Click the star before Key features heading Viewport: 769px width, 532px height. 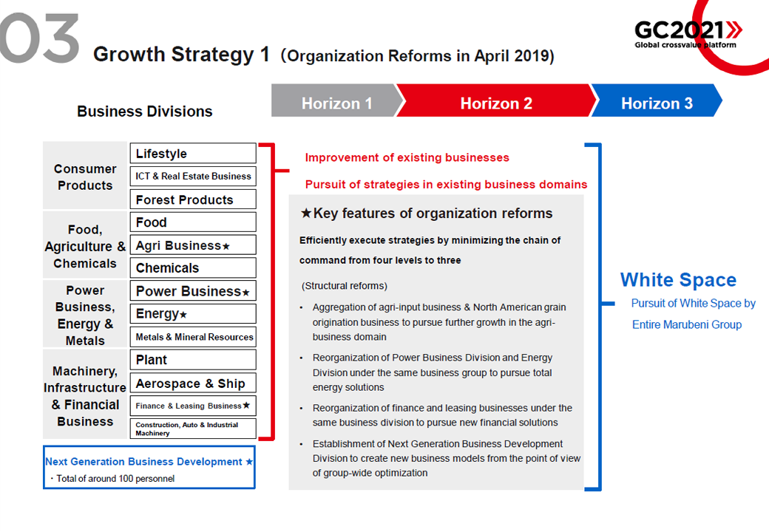(306, 214)
